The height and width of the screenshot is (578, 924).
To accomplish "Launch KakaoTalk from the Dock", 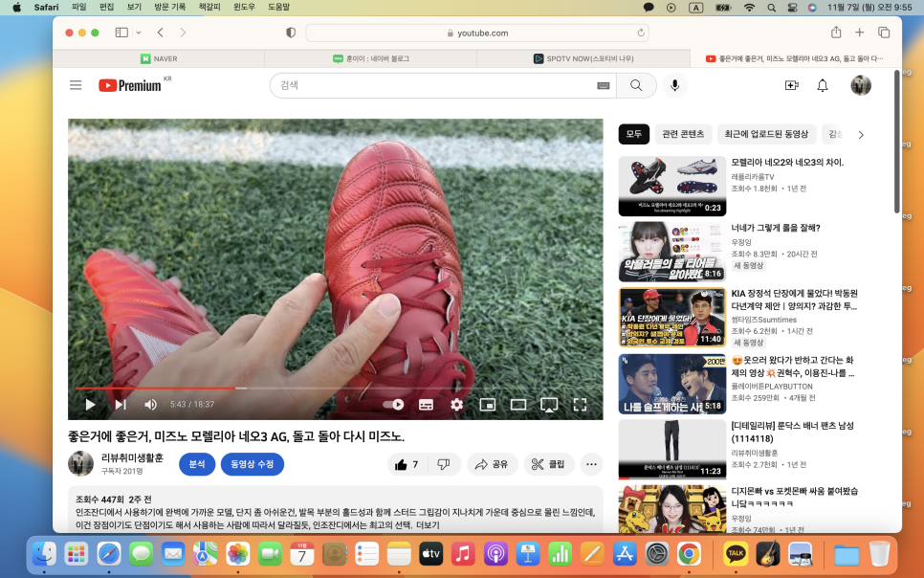I will click(736, 554).
